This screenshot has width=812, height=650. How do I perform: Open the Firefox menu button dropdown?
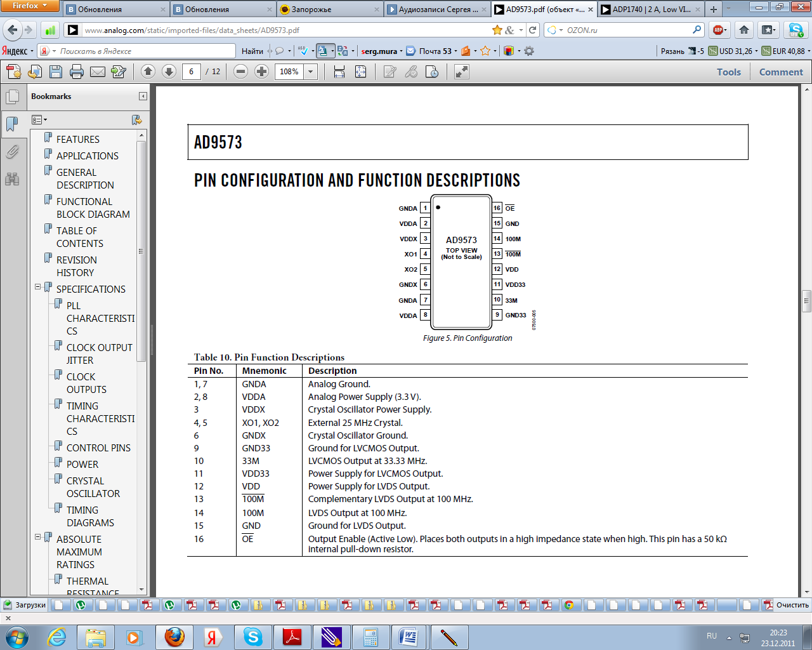[x=30, y=6]
